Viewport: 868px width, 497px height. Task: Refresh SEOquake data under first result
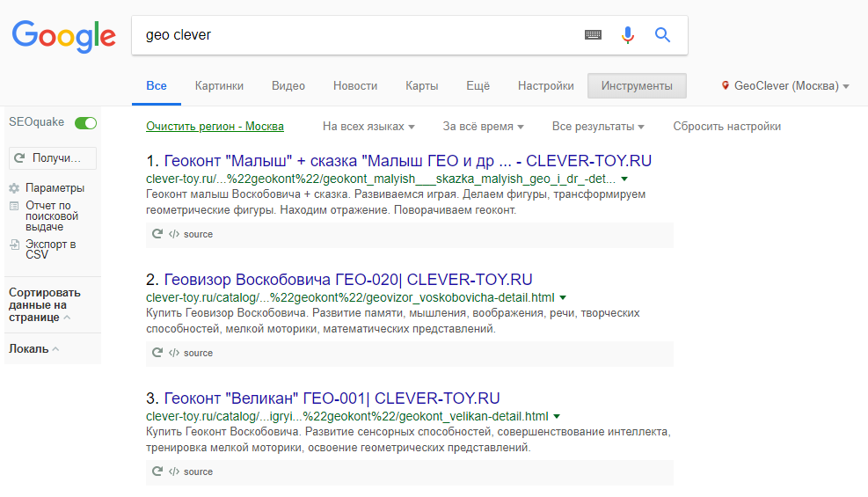pos(157,234)
